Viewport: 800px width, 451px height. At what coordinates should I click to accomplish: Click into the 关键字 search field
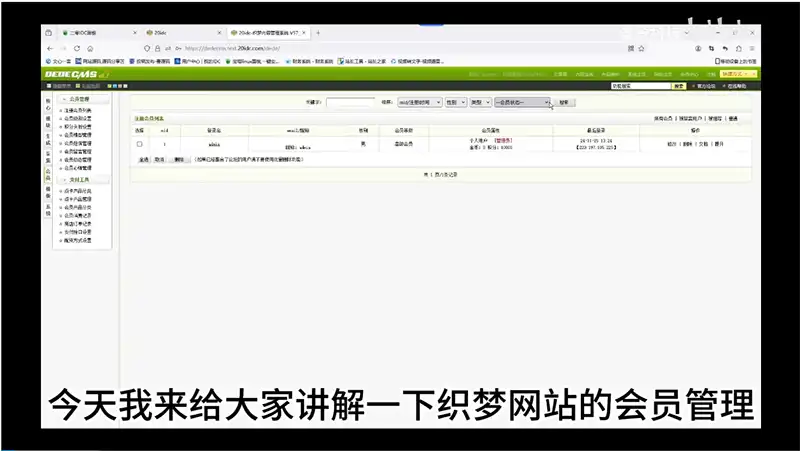[350, 102]
